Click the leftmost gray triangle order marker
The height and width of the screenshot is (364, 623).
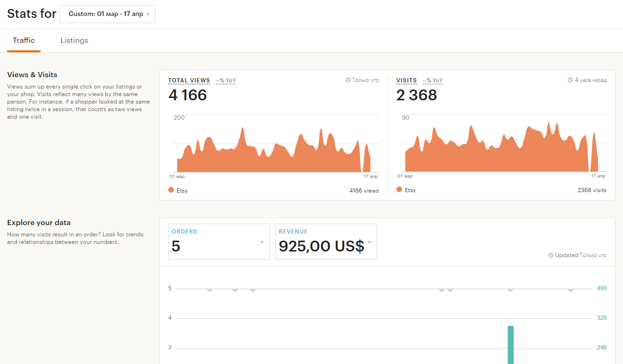coord(210,291)
